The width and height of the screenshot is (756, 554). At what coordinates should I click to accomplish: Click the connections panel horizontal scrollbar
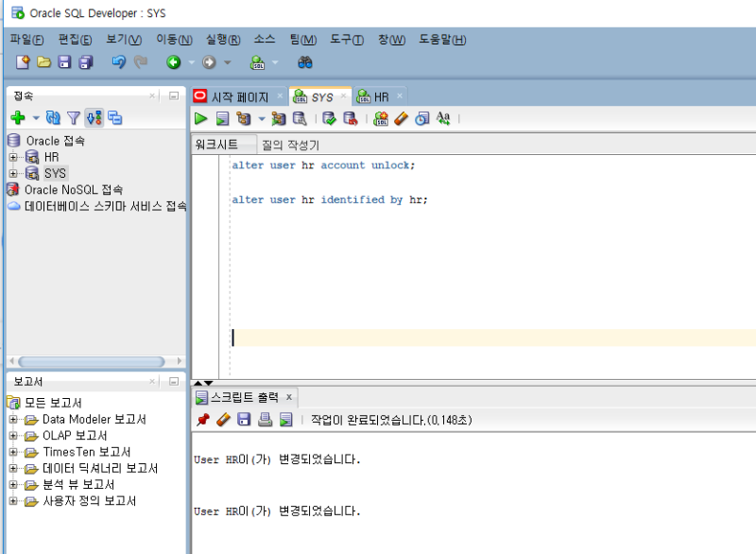point(91,361)
